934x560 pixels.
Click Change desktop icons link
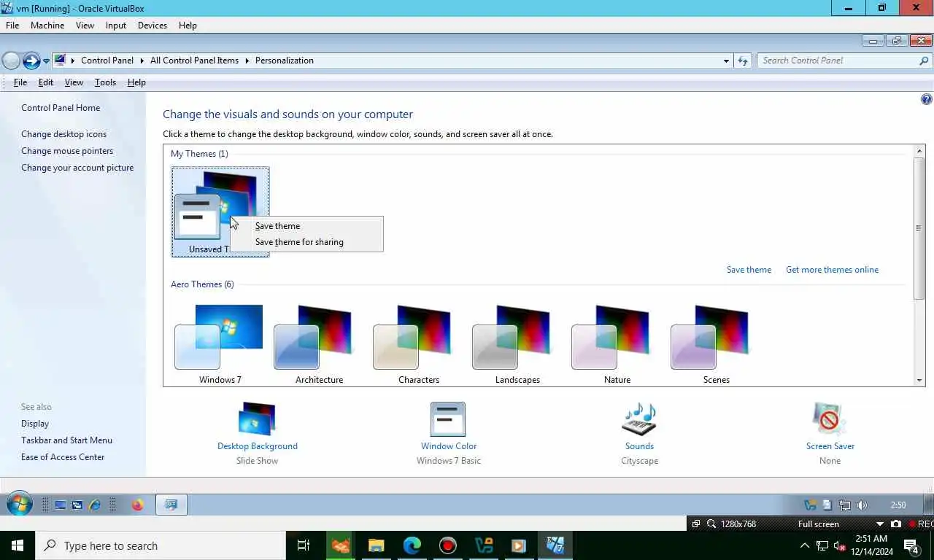[63, 134]
